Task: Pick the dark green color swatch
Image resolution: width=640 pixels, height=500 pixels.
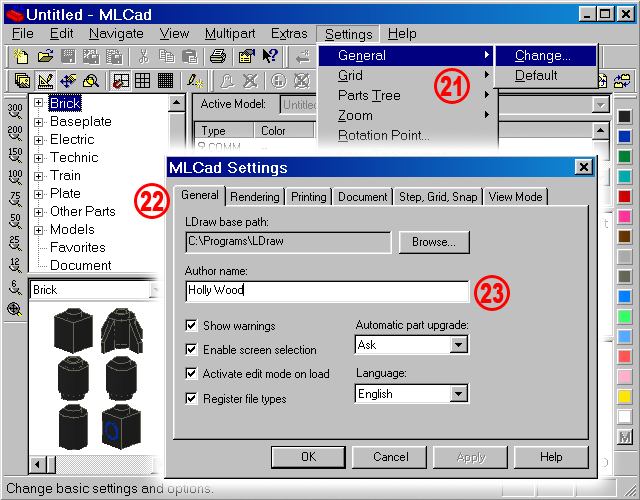Action: [624, 156]
